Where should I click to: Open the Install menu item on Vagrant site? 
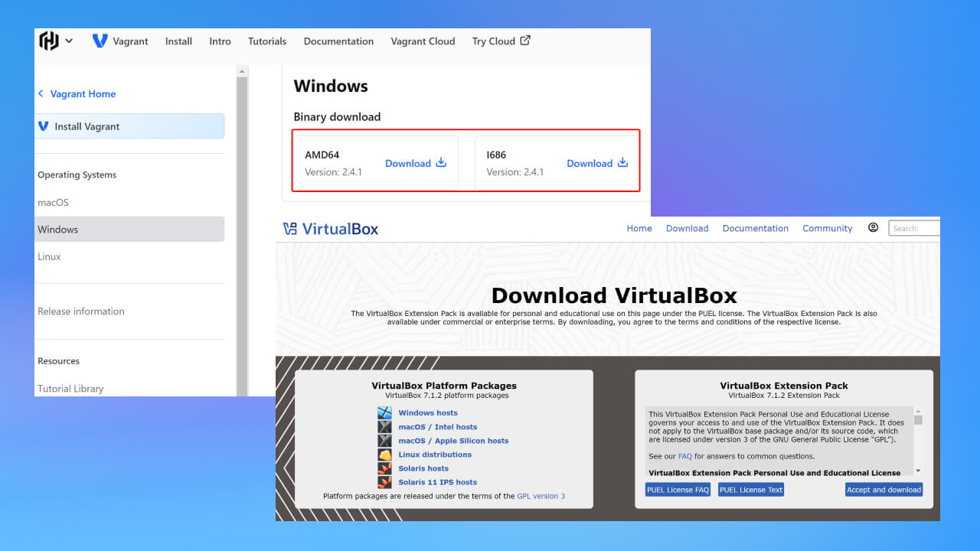(178, 41)
